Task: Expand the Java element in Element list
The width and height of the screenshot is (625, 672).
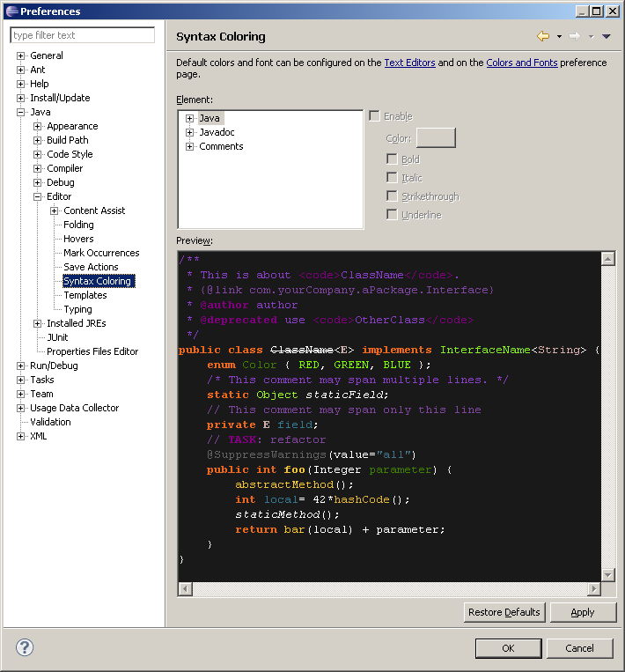Action: (190, 118)
